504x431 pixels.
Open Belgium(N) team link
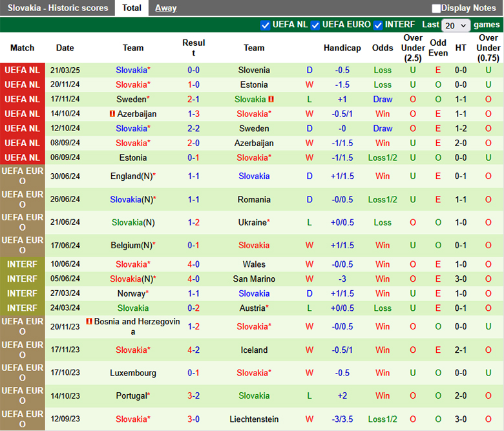click(x=132, y=246)
